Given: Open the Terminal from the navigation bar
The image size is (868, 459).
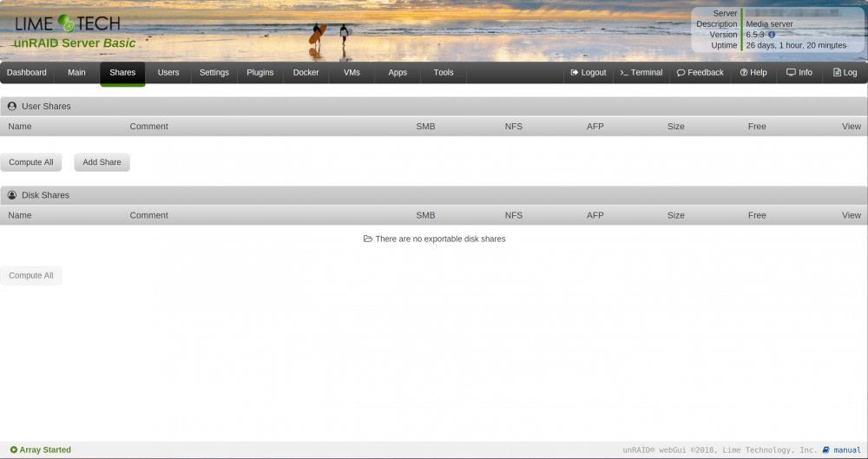Looking at the screenshot, I should tap(641, 73).
